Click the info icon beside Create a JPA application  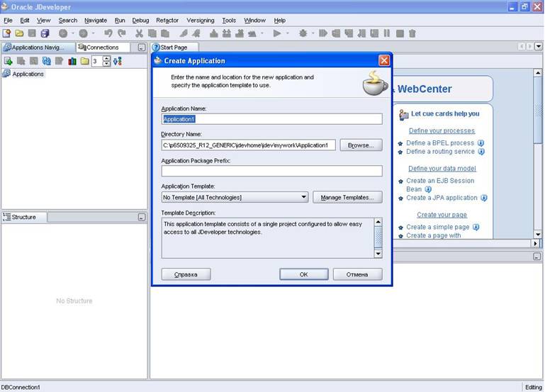[x=484, y=198]
